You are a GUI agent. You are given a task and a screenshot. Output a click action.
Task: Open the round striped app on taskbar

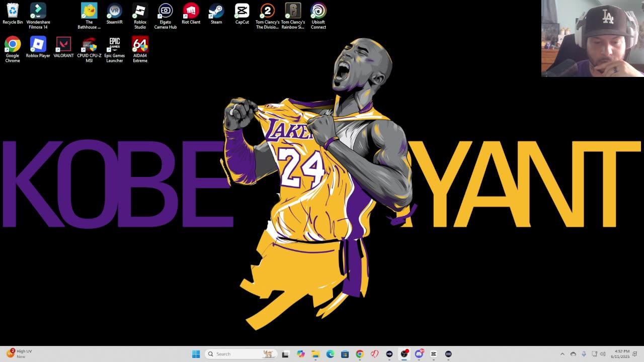point(448,354)
